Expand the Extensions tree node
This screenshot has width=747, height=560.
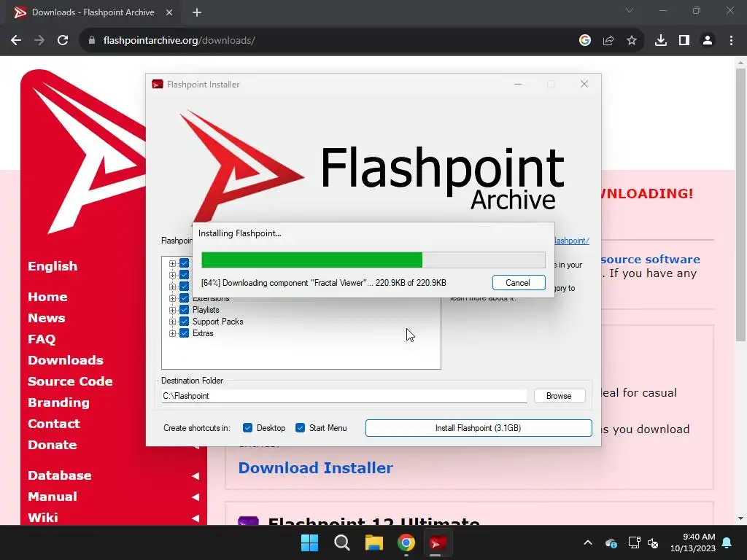click(172, 298)
